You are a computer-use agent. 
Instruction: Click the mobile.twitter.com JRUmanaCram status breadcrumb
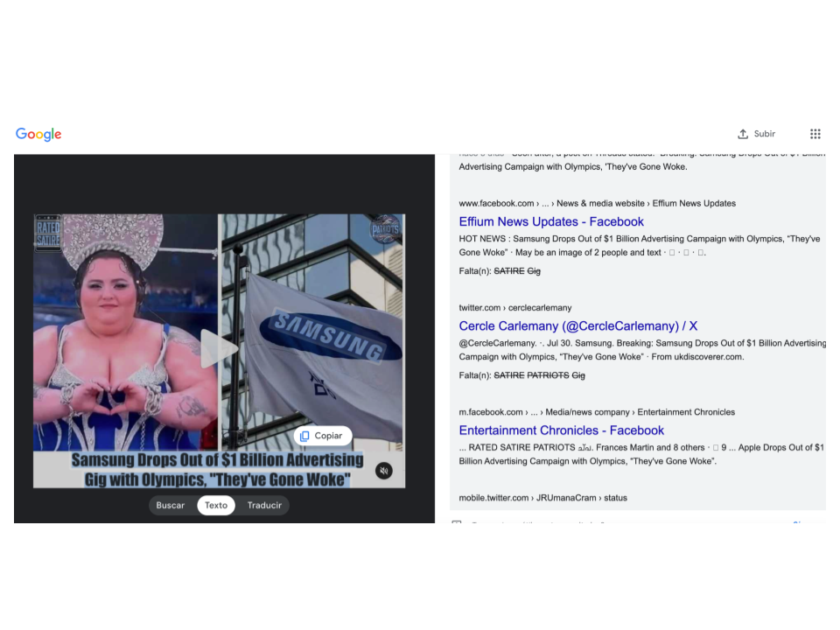click(x=542, y=498)
